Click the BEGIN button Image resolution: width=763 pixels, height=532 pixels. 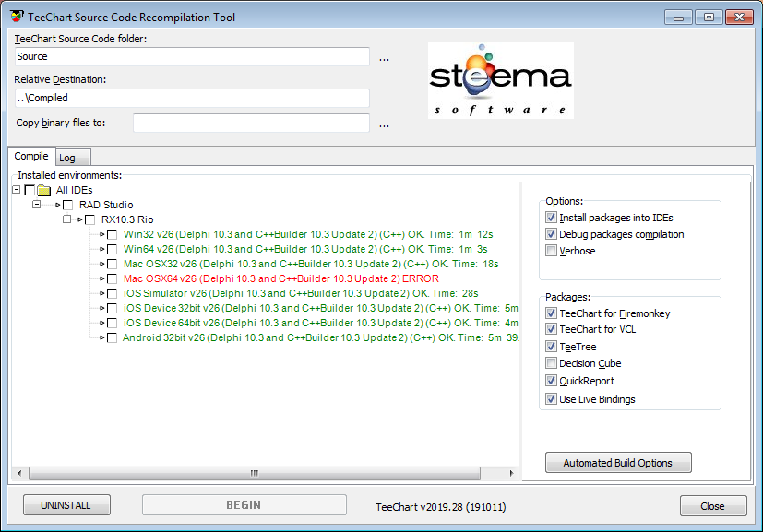pyautogui.click(x=244, y=505)
